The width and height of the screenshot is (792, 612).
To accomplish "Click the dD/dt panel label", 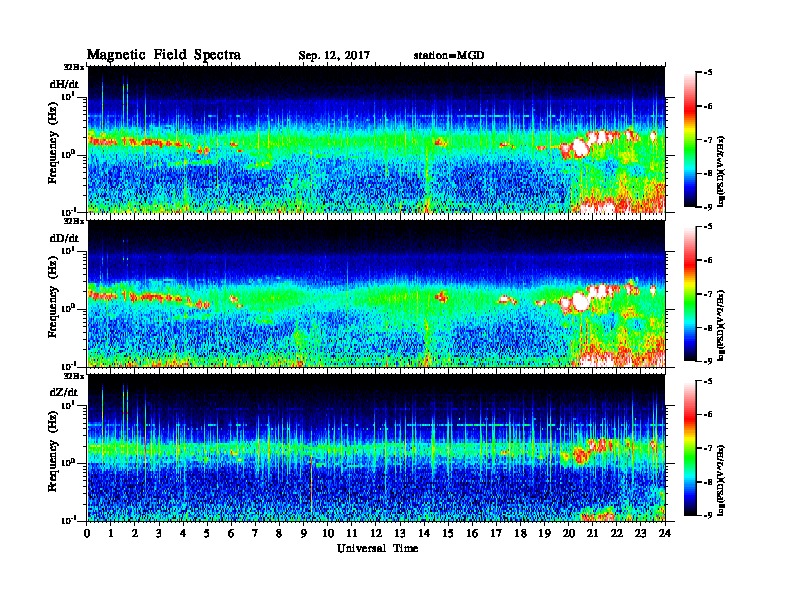I will pyautogui.click(x=64, y=238).
